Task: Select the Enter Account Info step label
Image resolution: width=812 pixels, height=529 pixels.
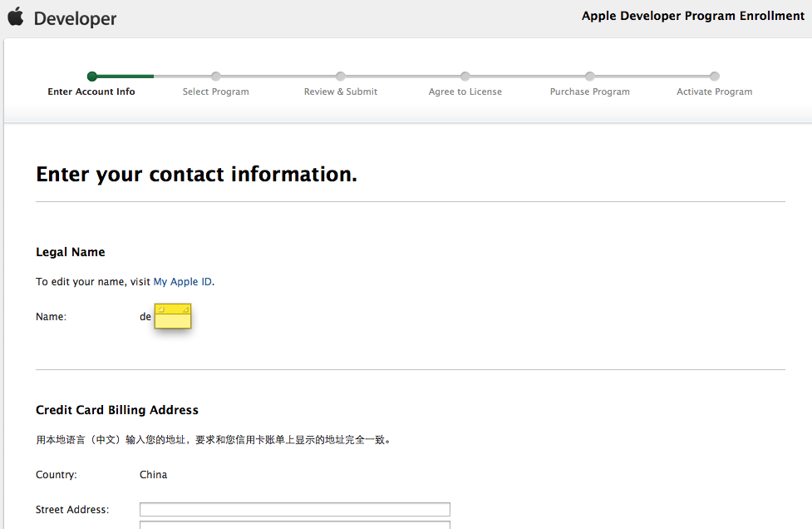Action: 91,91
